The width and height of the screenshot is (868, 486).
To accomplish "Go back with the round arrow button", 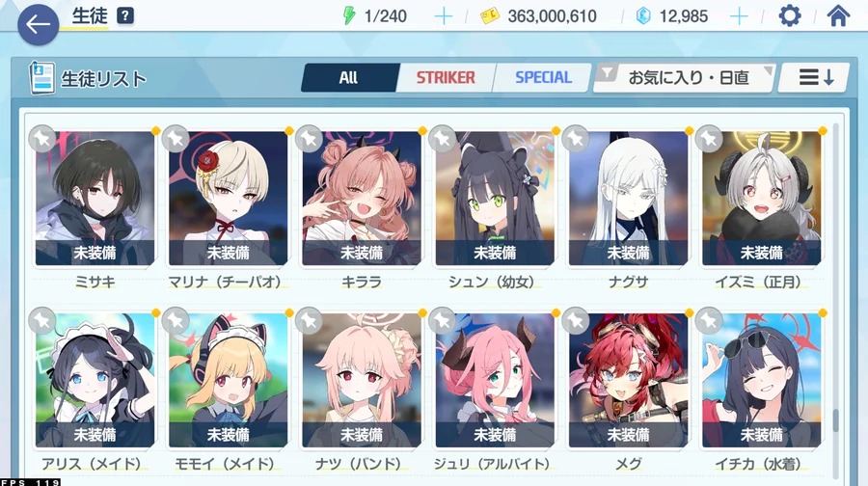I will click(39, 24).
